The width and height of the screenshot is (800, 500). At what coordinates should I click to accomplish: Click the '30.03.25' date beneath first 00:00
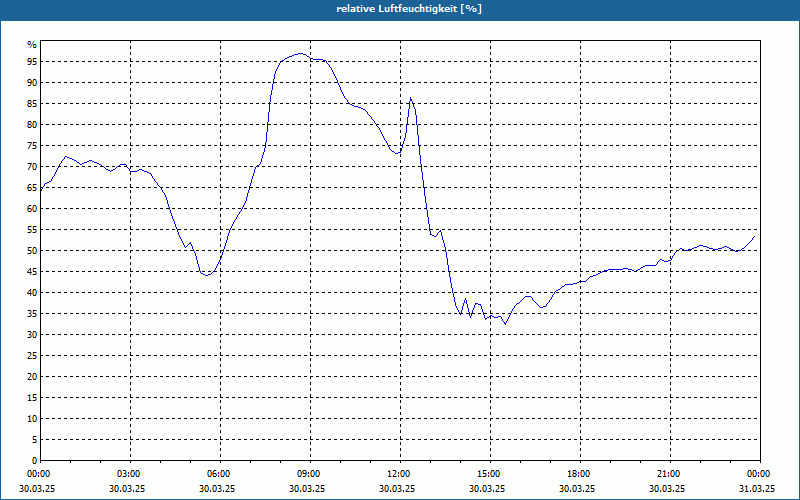[x=37, y=489]
